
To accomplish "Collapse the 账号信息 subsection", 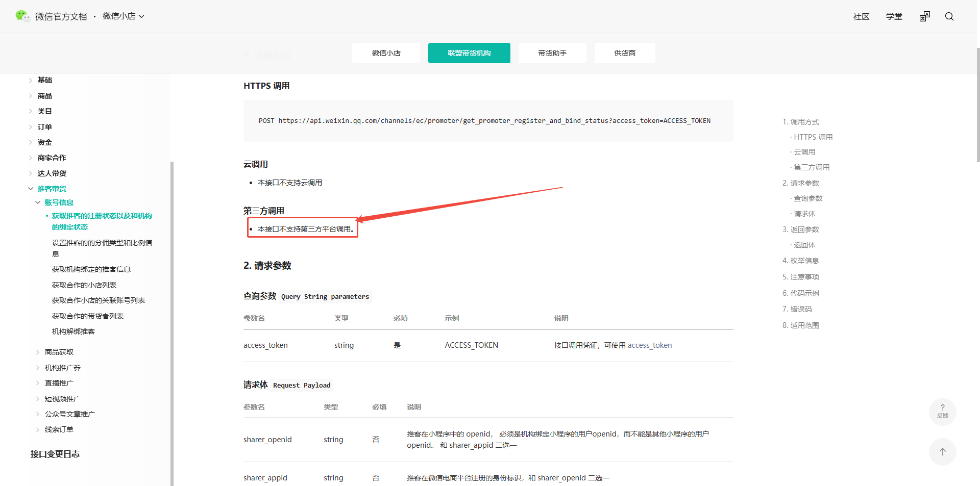I will [38, 202].
